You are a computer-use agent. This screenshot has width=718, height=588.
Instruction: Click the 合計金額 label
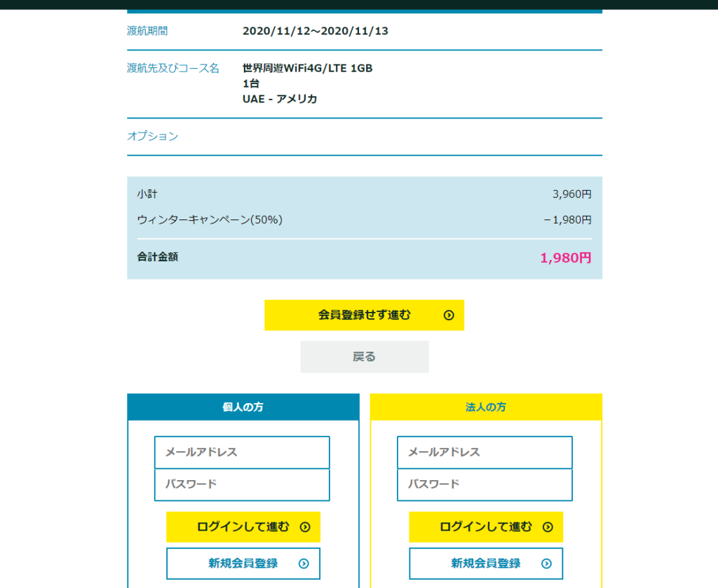(x=158, y=257)
